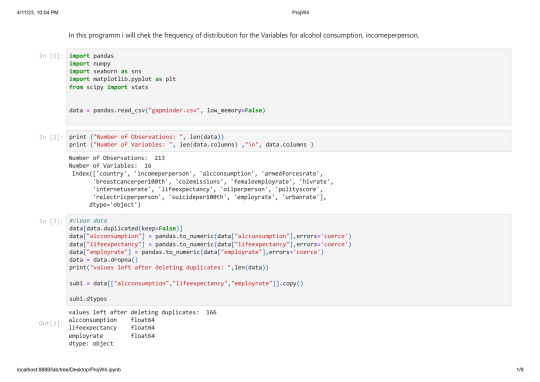Click the 'sub1 = data[[...]].copy()' line

pyautogui.click(x=186, y=283)
